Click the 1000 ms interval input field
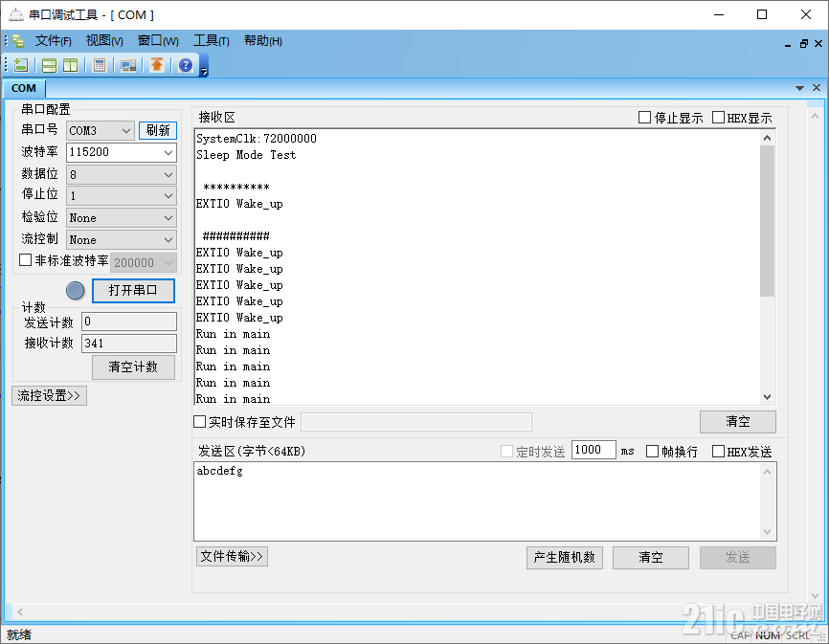Image resolution: width=829 pixels, height=644 pixels. coord(594,450)
